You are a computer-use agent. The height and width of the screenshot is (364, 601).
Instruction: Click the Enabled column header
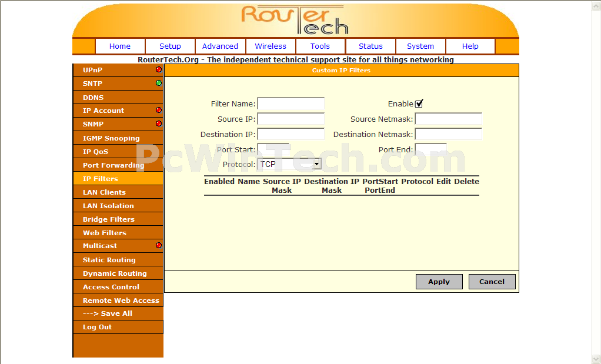pos(219,182)
